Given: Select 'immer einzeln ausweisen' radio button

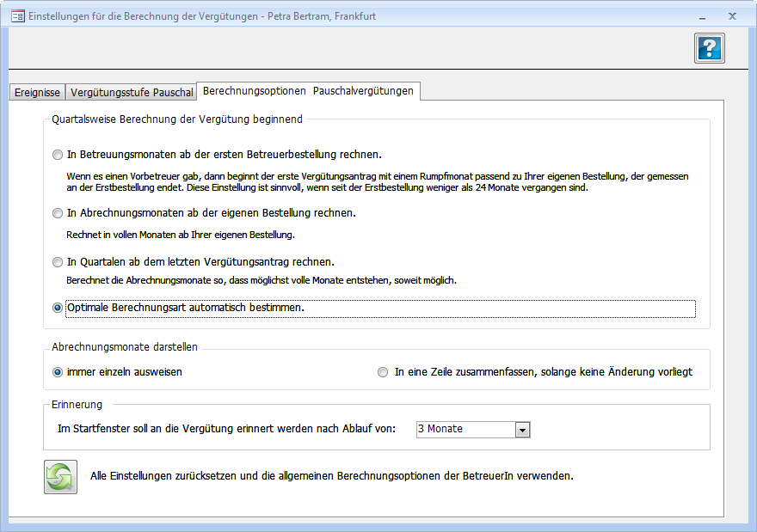Looking at the screenshot, I should point(58,372).
